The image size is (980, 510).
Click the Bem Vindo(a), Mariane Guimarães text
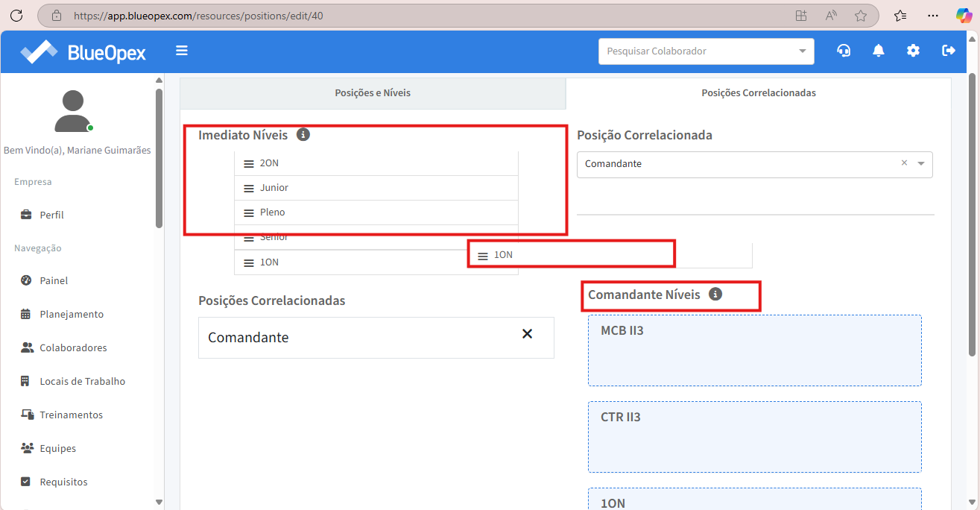pos(78,150)
